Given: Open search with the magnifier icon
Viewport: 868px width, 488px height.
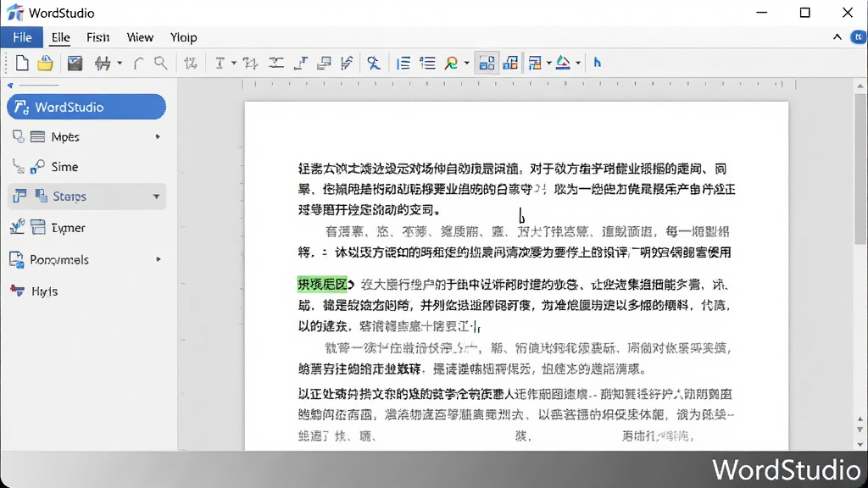Looking at the screenshot, I should [x=160, y=63].
